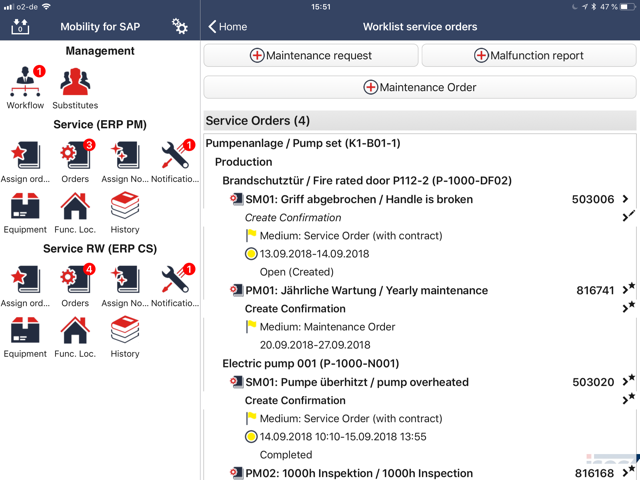This screenshot has width=640, height=480.
Task: Select PM01: Jährliche Wartung / Yearly maintenance
Action: pyautogui.click(x=367, y=290)
